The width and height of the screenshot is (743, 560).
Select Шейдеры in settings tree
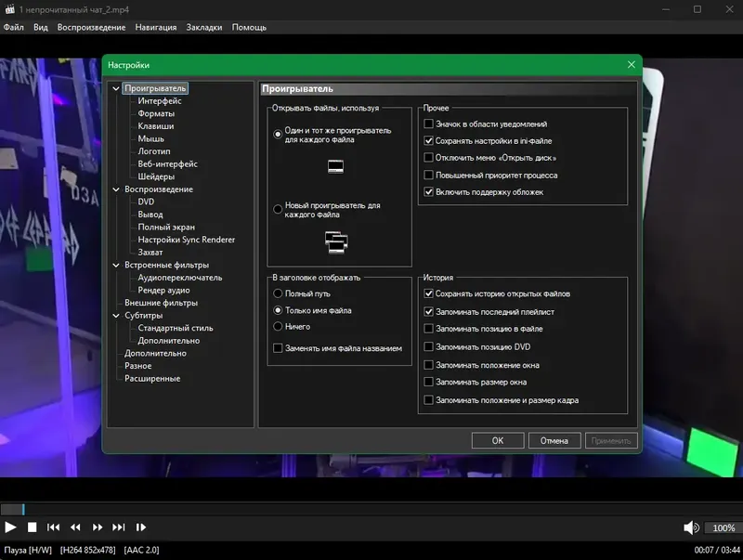point(156,176)
